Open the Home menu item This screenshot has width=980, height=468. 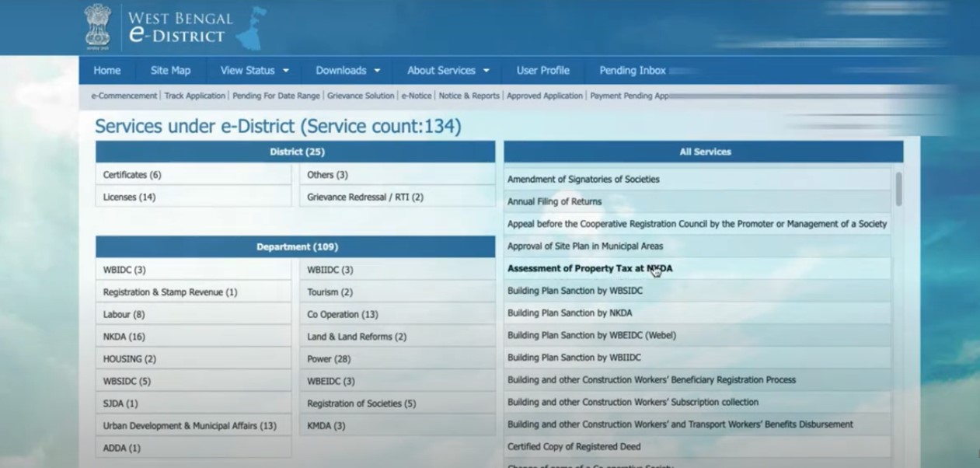point(107,70)
